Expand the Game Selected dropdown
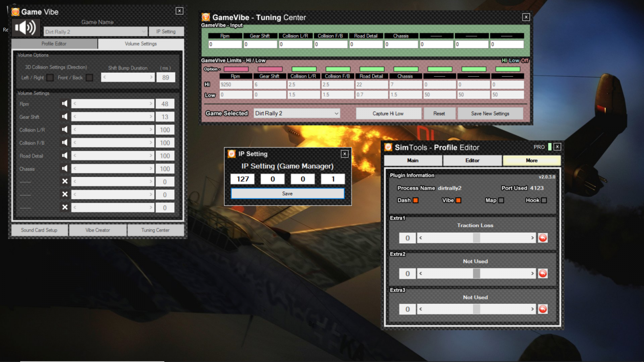The width and height of the screenshot is (644, 362). click(x=336, y=113)
